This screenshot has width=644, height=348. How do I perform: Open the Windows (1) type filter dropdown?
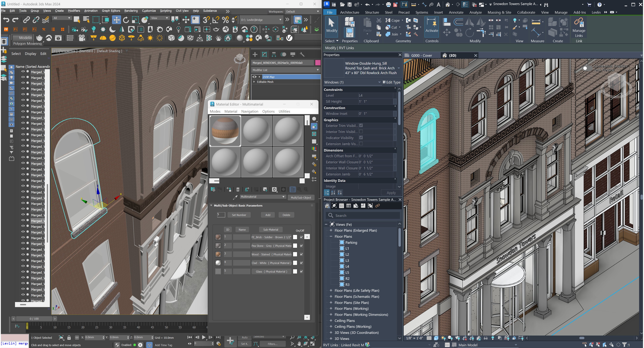coord(352,82)
